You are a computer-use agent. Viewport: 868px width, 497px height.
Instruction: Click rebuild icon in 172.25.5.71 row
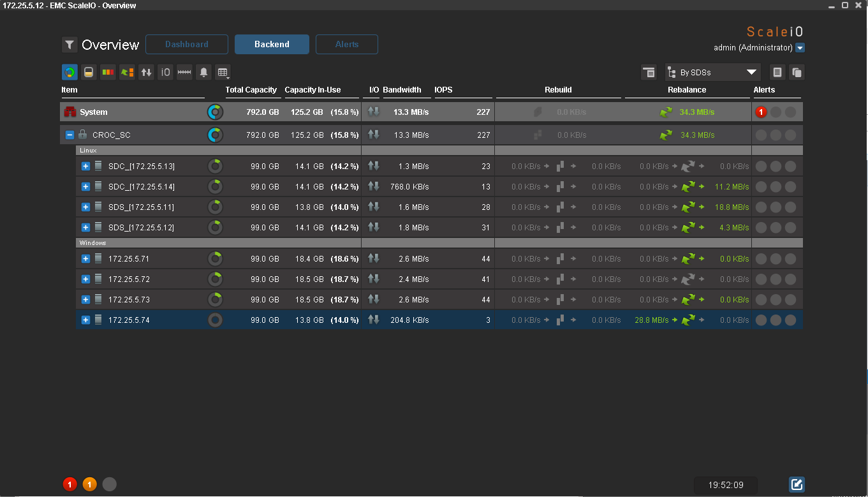(560, 258)
